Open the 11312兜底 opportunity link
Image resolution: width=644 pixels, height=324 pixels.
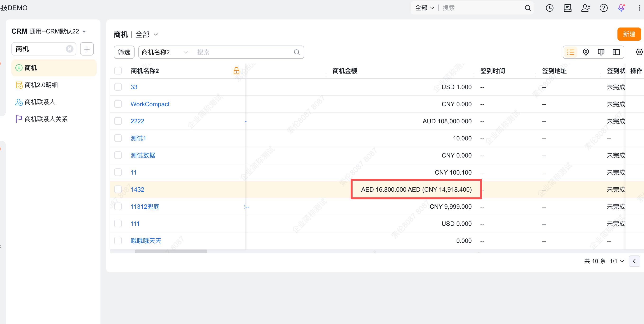point(145,206)
